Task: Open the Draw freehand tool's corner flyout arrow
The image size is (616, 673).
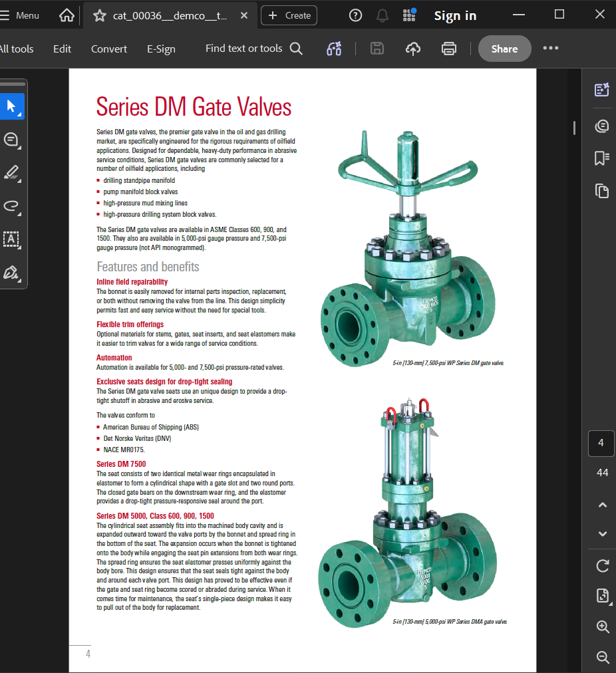Action: [x=19, y=213]
